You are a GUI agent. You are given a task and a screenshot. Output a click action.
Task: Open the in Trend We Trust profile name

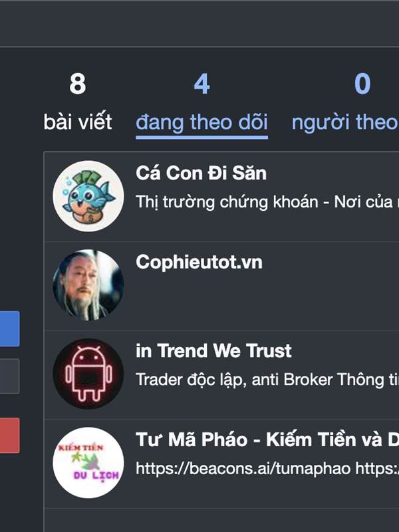coord(213,351)
